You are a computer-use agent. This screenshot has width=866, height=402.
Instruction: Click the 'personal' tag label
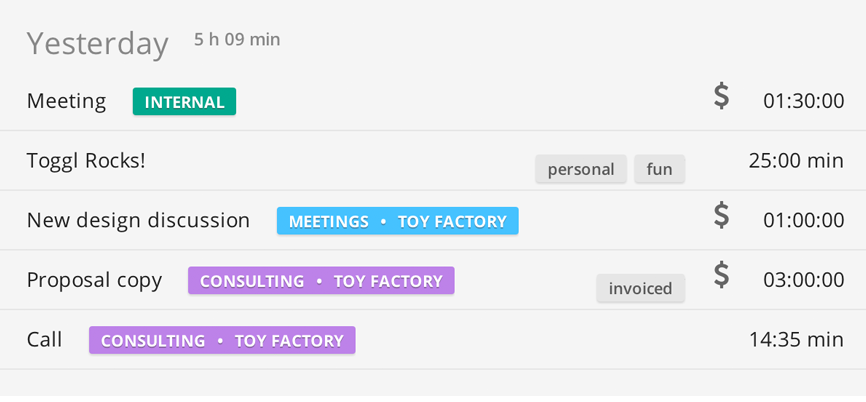point(581,169)
